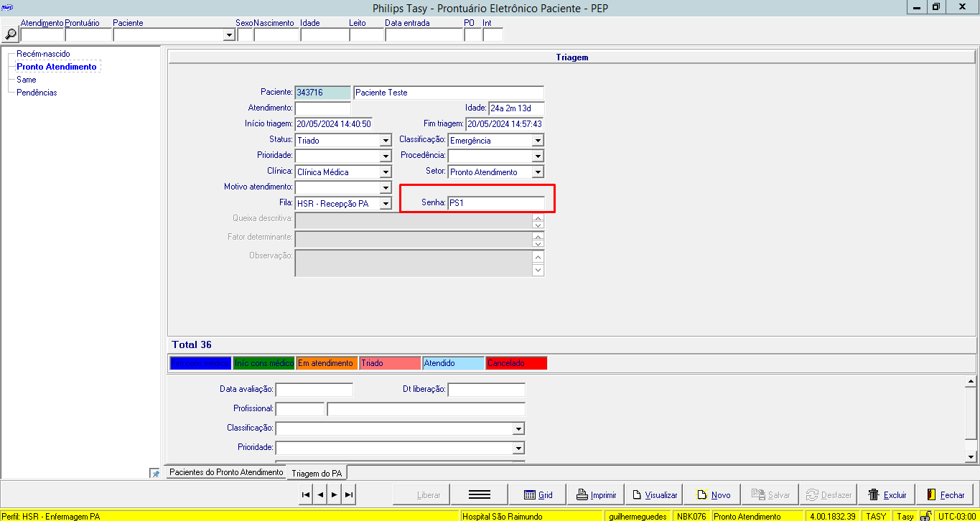The height and width of the screenshot is (521, 980).
Task: Switch to Pacientes do Pronto Atendimento tab
Action: 226,472
